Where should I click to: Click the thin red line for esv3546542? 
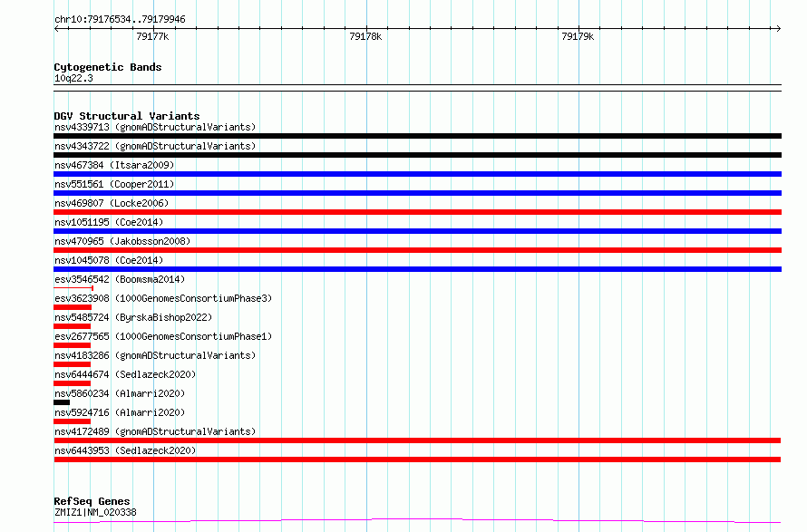point(73,288)
